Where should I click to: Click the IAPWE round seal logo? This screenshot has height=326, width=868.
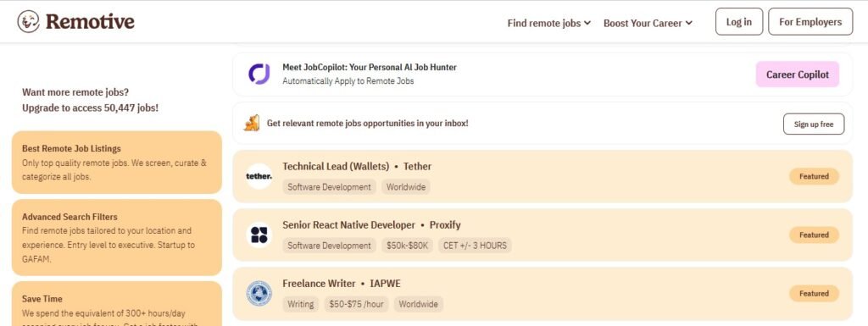click(259, 293)
